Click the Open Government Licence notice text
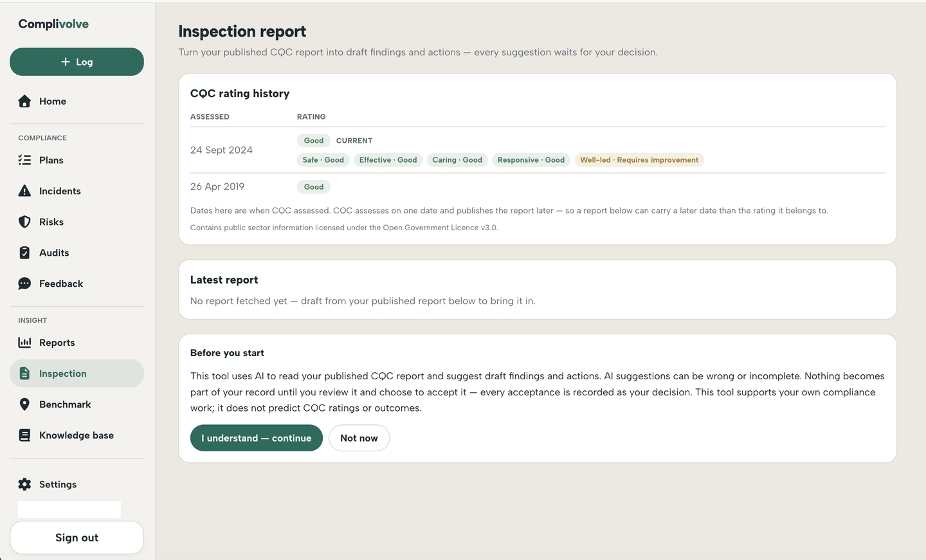The image size is (926, 560). pos(344,228)
